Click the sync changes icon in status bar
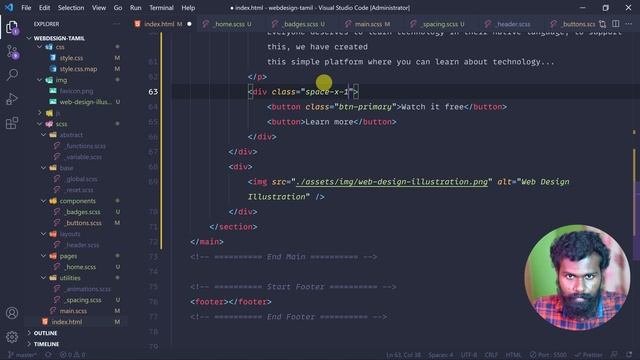The height and width of the screenshot is (360, 640). coord(48,355)
